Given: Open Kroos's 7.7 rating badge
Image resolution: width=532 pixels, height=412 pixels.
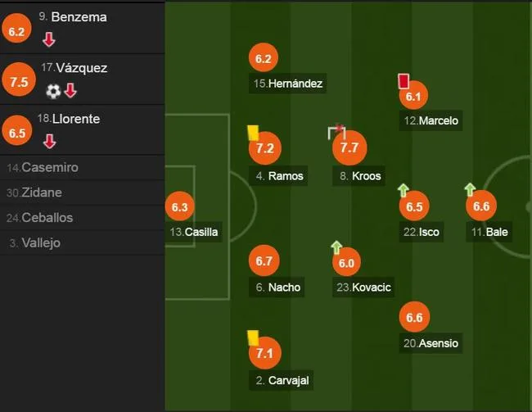Looking at the screenshot, I should 349,147.
